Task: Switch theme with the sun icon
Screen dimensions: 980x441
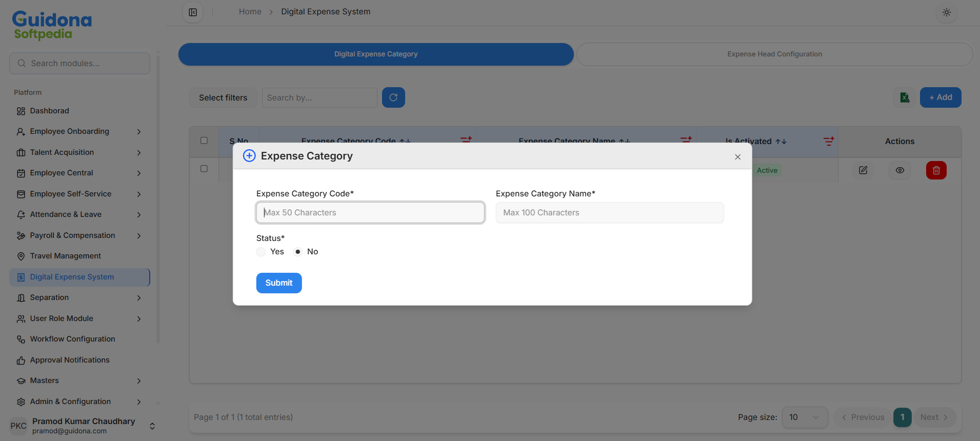Action: pyautogui.click(x=947, y=12)
